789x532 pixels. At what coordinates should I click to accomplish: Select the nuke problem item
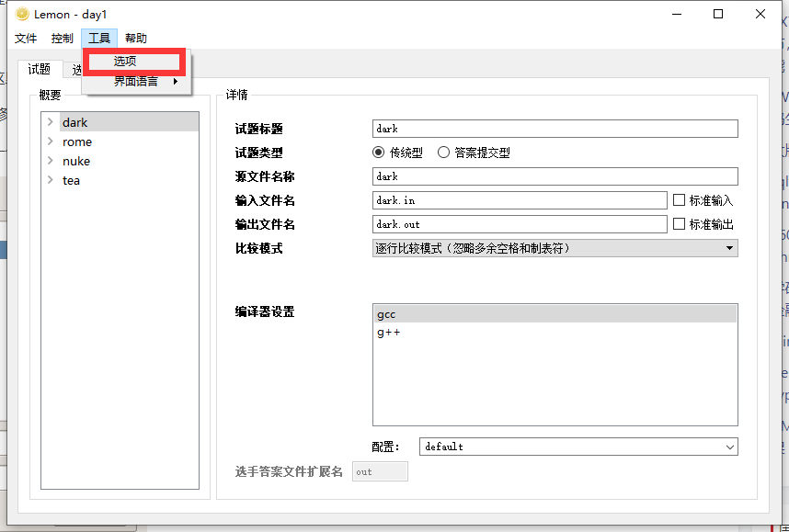point(76,161)
